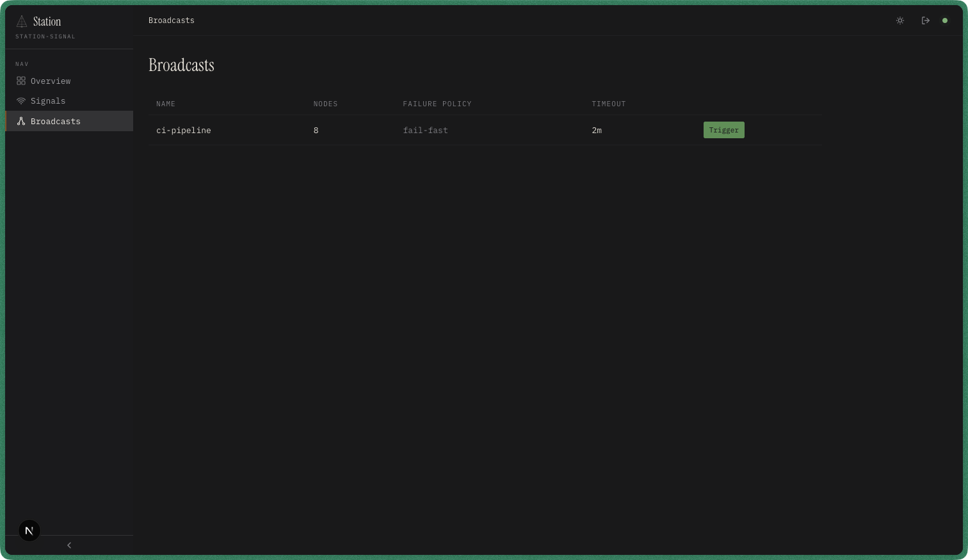This screenshot has height=560, width=968.
Task: Click the FAILURE POLICY column header
Action: pos(437,104)
